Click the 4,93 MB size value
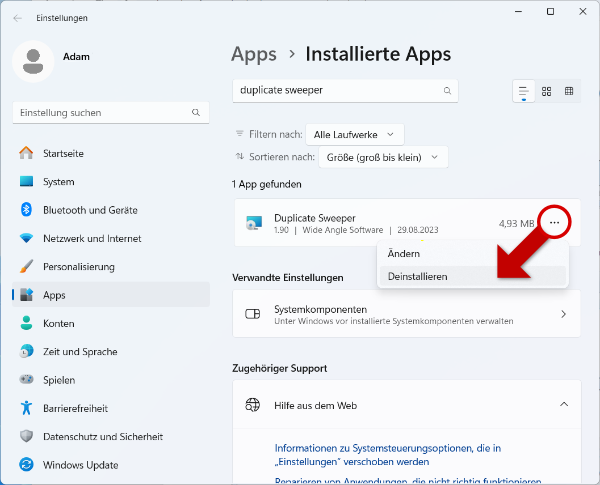 point(517,223)
